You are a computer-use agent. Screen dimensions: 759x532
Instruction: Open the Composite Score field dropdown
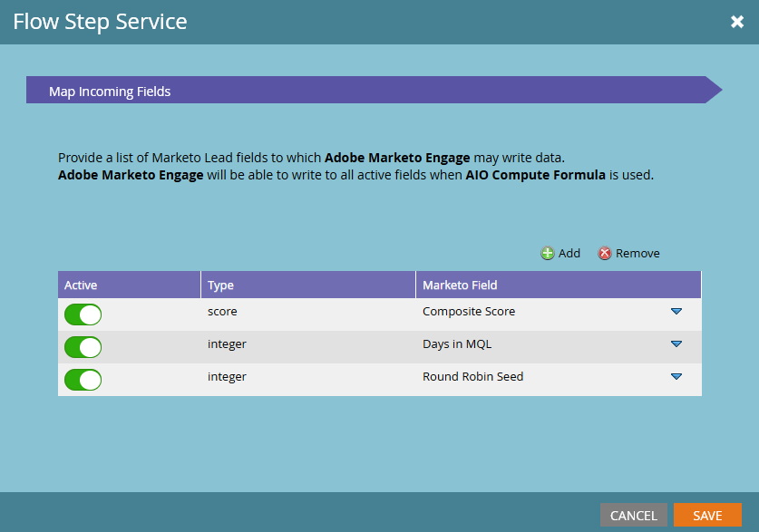coord(676,312)
